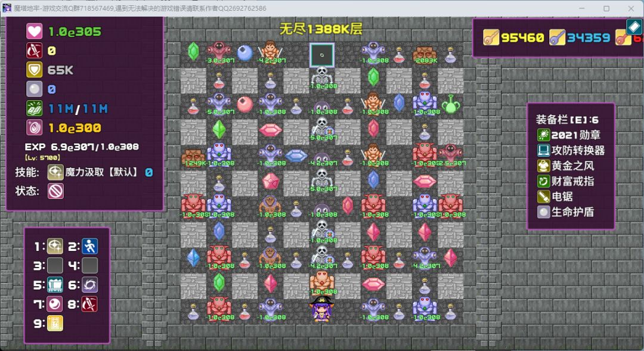This screenshot has height=351, width=644.
Task: Click the blue key count 34359
Action: pos(588,38)
